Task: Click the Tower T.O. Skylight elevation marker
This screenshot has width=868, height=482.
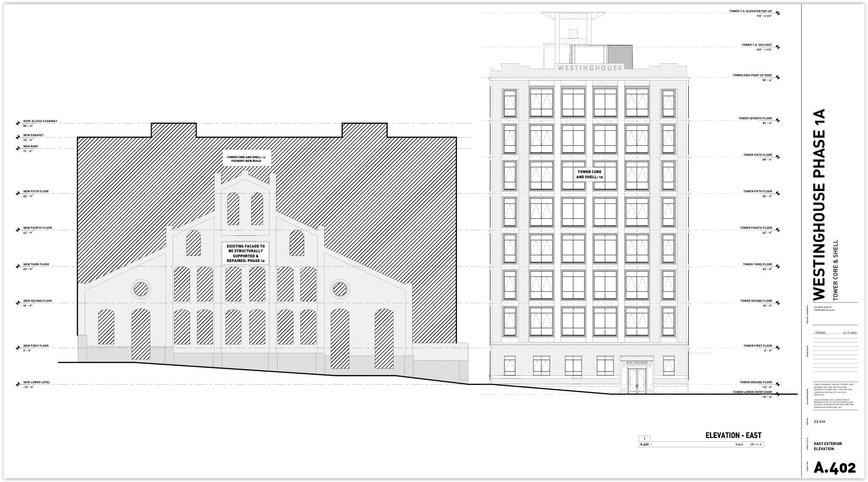Action: (x=778, y=47)
